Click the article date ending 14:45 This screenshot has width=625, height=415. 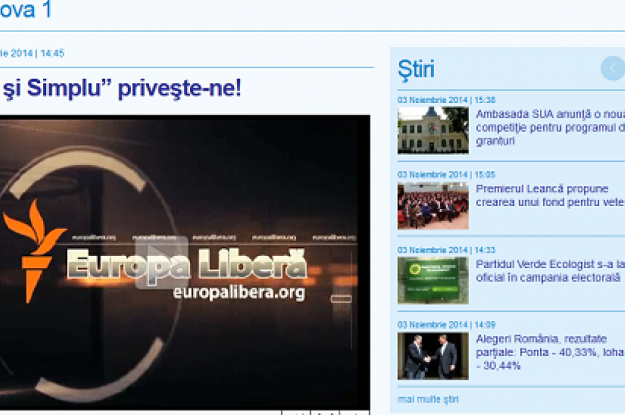pyautogui.click(x=32, y=53)
